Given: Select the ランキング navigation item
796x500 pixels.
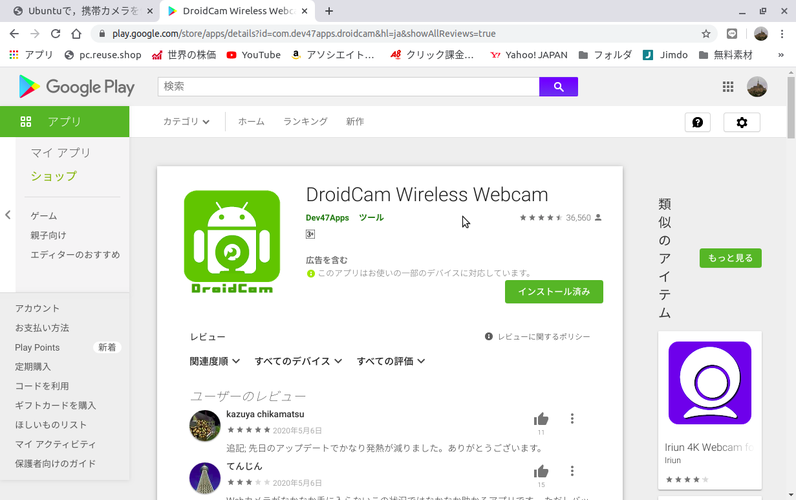Looking at the screenshot, I should [x=305, y=121].
